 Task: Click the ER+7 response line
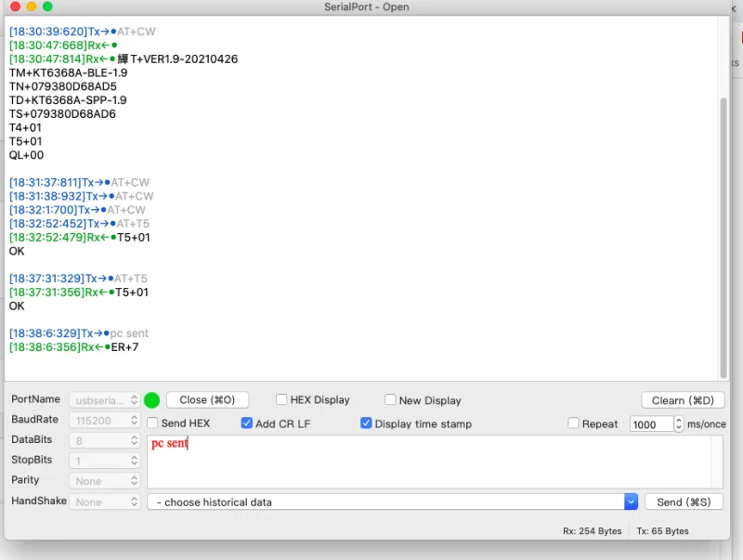click(x=74, y=346)
